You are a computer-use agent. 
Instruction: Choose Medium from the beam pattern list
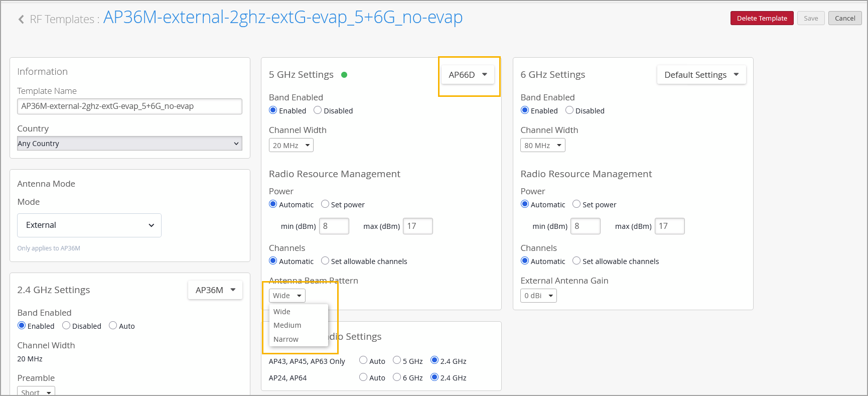(287, 325)
